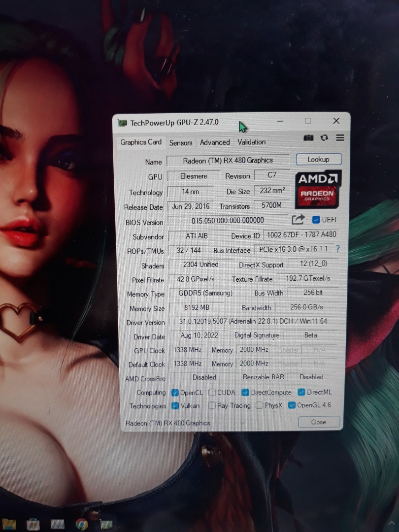This screenshot has width=399, height=532.
Task: Click the Transistors value '5700M'
Action: [x=272, y=205]
